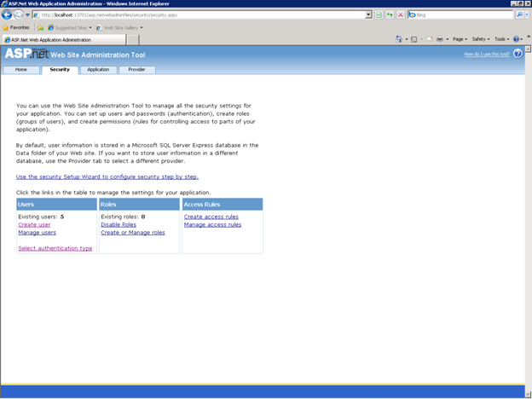
Task: Open the Safety menu
Action: [x=481, y=39]
